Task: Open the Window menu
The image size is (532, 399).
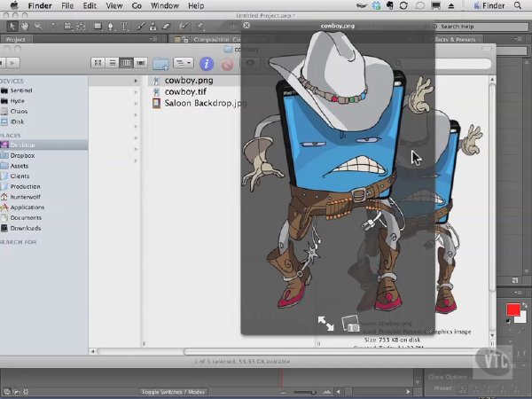Action: pyautogui.click(x=165, y=6)
